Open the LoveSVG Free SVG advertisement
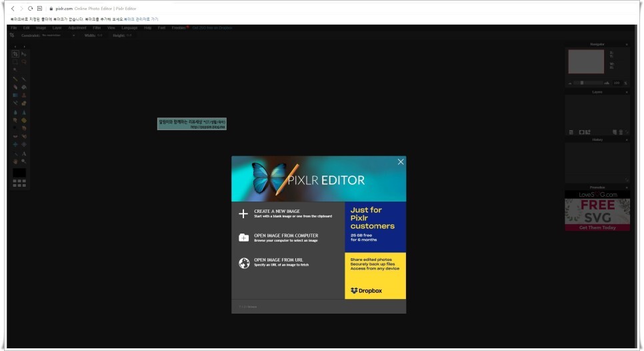 [597, 211]
